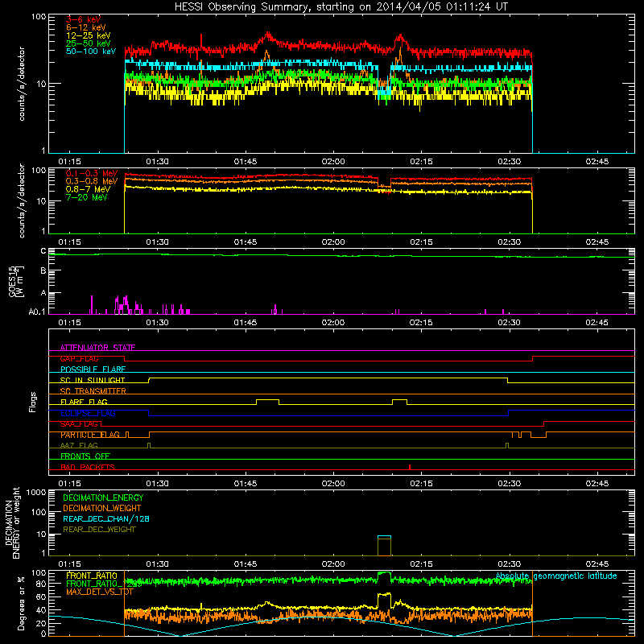Click the 02:00 tick label under top plot
The image size is (644, 644).
tap(333, 162)
